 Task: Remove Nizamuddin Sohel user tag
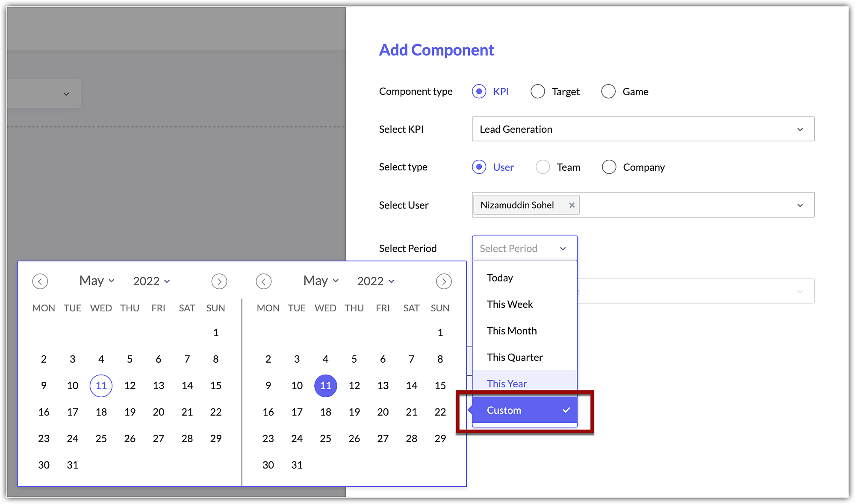pyautogui.click(x=572, y=205)
